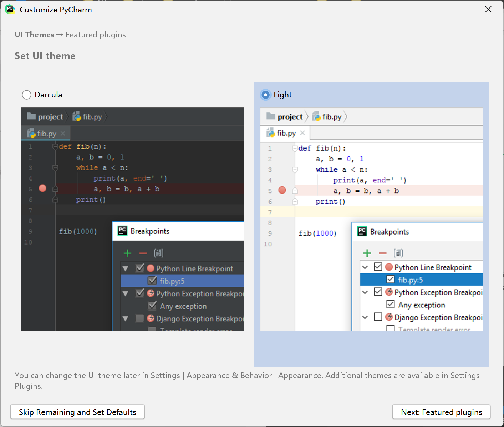
Task: Click the 'UI Themes' breadcrumb step
Action: pyautogui.click(x=34, y=35)
